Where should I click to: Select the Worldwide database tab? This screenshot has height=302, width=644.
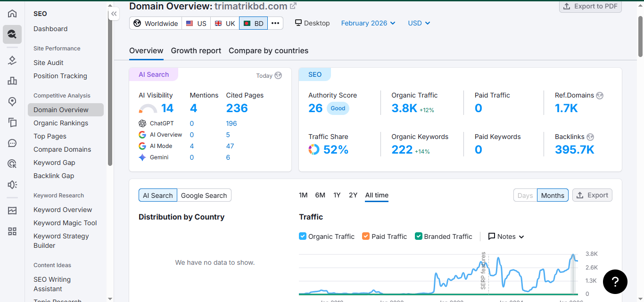[156, 23]
